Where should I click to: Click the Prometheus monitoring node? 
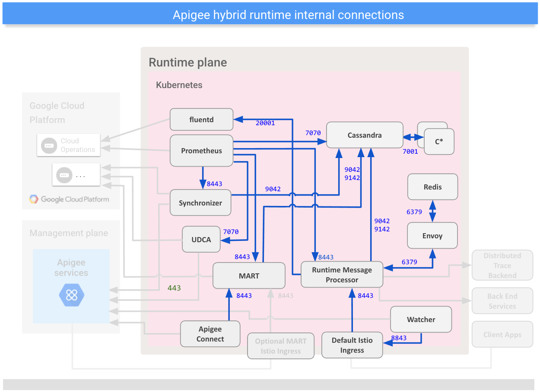[201, 151]
